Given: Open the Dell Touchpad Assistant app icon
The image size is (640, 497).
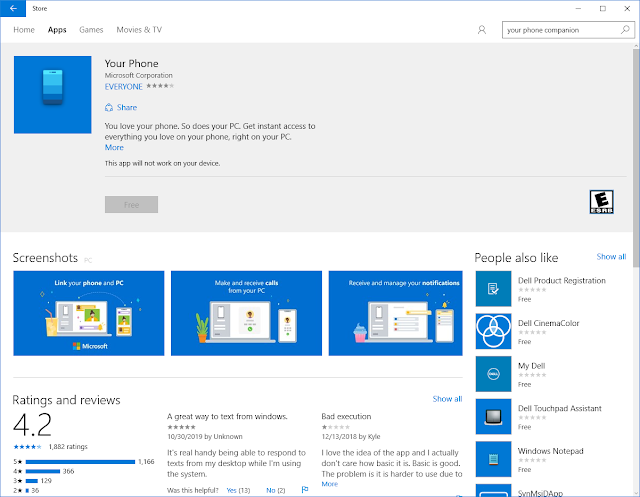Looking at the screenshot, I should 493,416.
